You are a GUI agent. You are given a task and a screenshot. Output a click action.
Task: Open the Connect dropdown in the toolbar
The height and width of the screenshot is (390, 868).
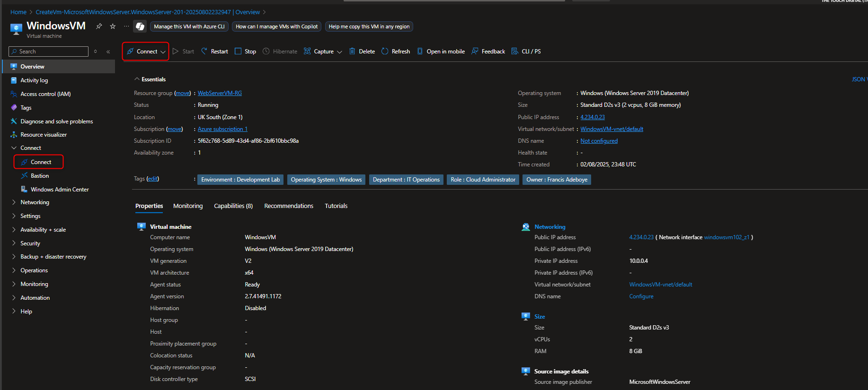coord(146,52)
